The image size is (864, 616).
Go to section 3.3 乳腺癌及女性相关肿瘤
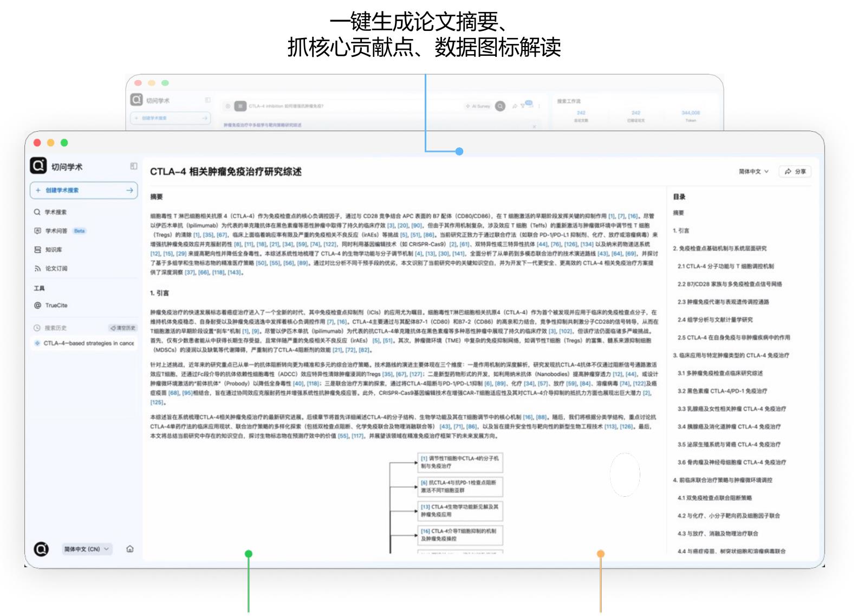732,409
